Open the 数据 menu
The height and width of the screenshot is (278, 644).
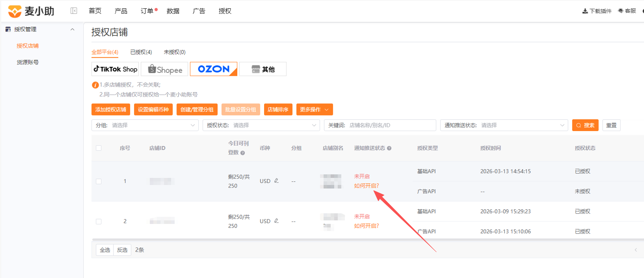point(173,11)
